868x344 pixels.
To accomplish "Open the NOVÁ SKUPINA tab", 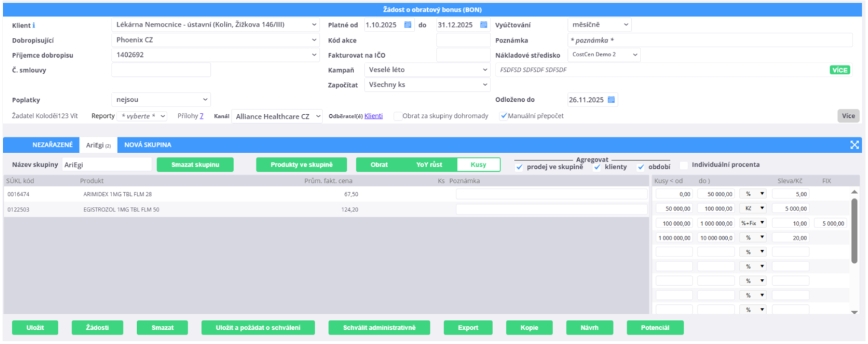I will tap(148, 144).
